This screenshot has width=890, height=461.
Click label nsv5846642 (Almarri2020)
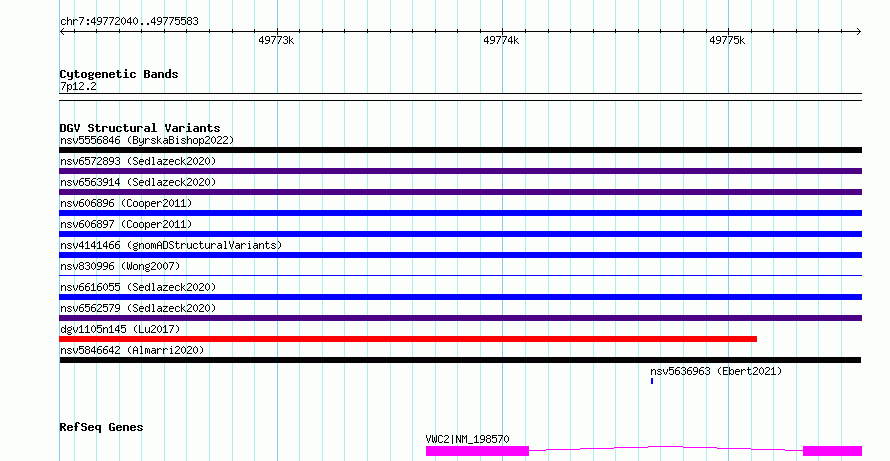132,350
